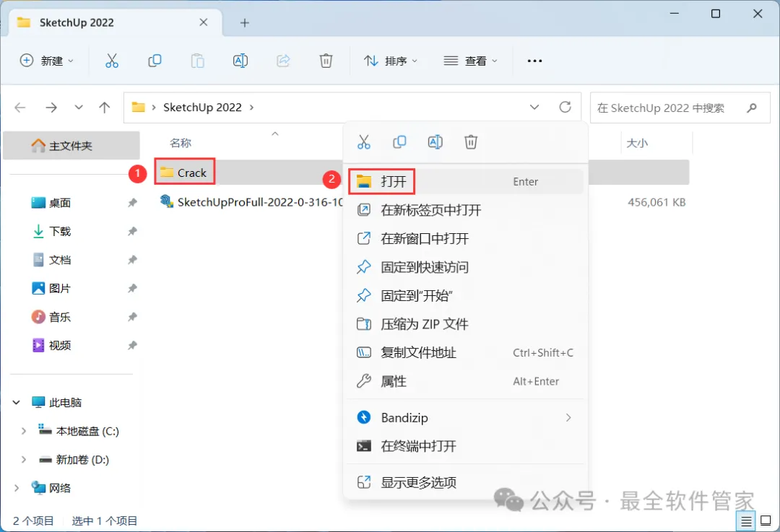The width and height of the screenshot is (780, 532).
Task: Choose 在新窗口中打开
Action: (x=466, y=239)
